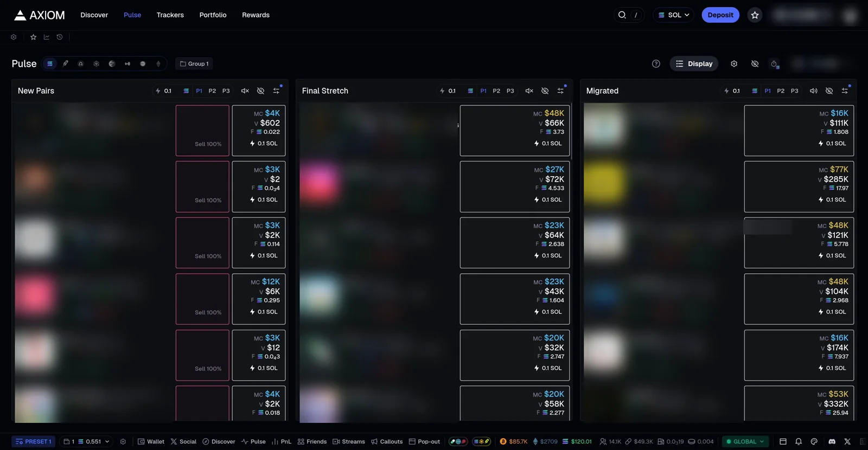Open the chart icon in the sub-toolbar

[47, 37]
